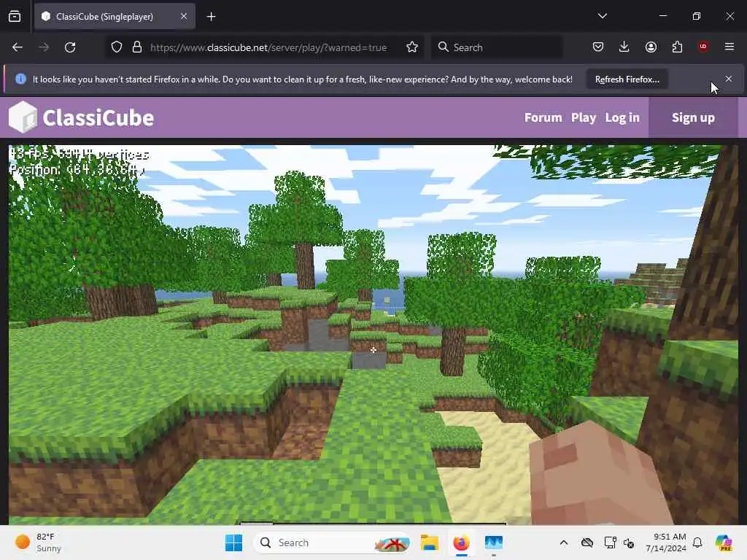Dismiss the Firefox refresh notification bar
Viewport: 747px width, 560px height.
(729, 79)
